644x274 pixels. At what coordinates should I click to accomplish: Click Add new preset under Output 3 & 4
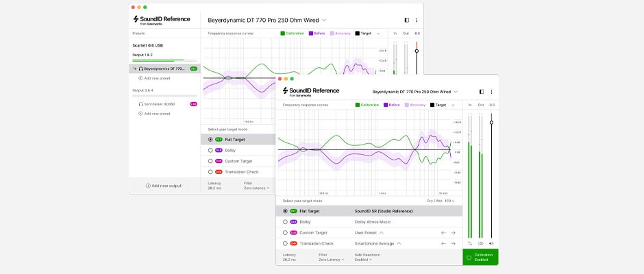click(155, 113)
